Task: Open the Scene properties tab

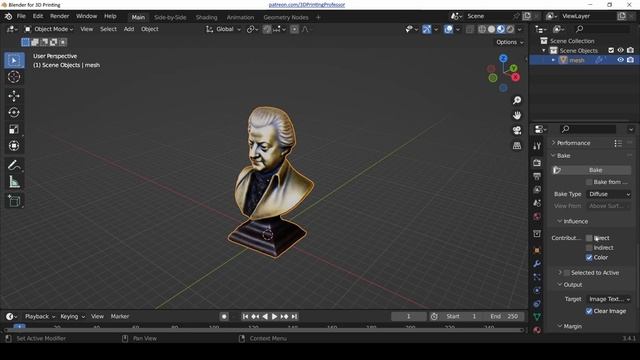Action: pos(537,203)
